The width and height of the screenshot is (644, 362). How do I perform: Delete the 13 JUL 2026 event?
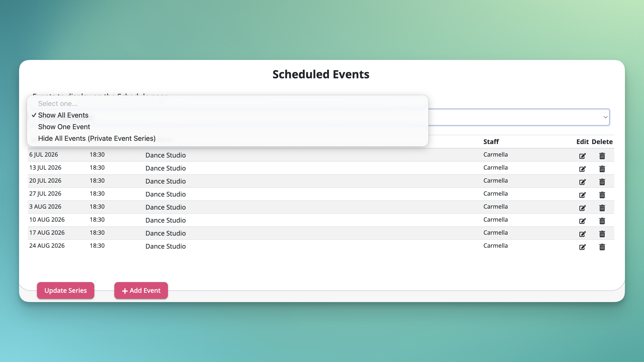pyautogui.click(x=602, y=169)
